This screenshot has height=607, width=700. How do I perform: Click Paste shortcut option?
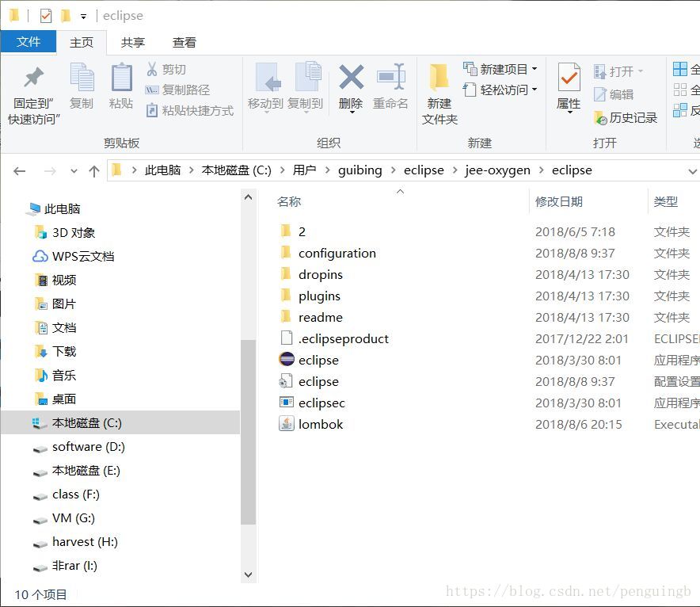tap(189, 110)
